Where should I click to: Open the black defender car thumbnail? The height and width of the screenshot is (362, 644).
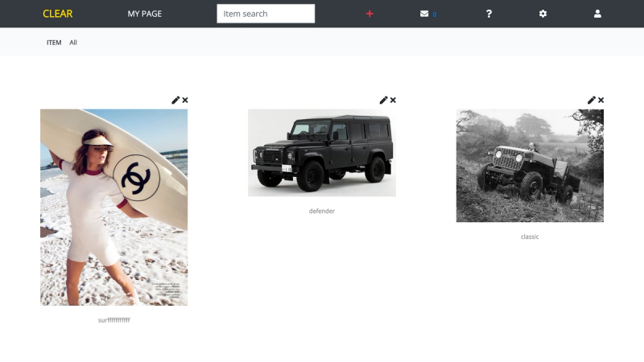322,153
